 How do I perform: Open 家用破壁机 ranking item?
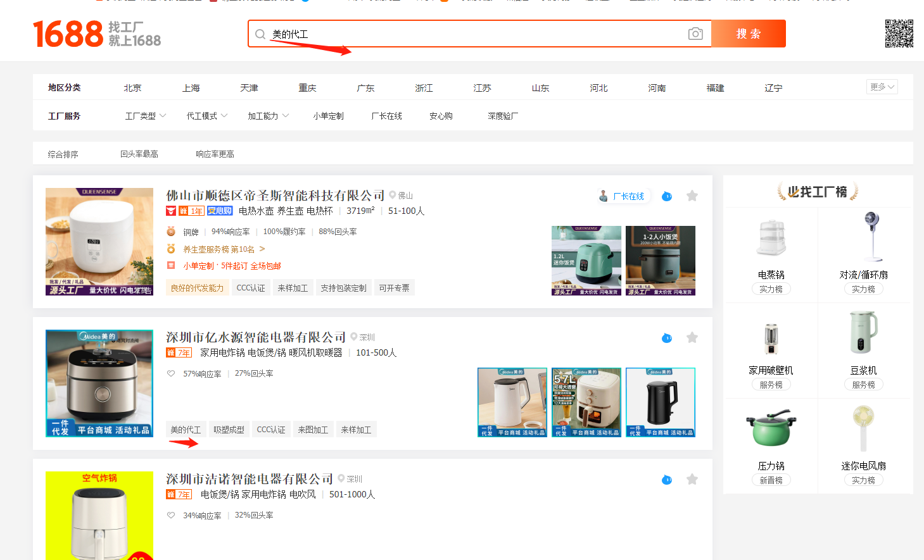coord(771,351)
